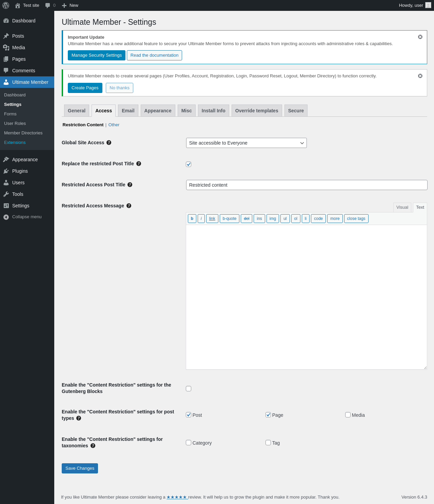Click the code quicktag button
Image resolution: width=434 pixels, height=504 pixels.
[318, 219]
